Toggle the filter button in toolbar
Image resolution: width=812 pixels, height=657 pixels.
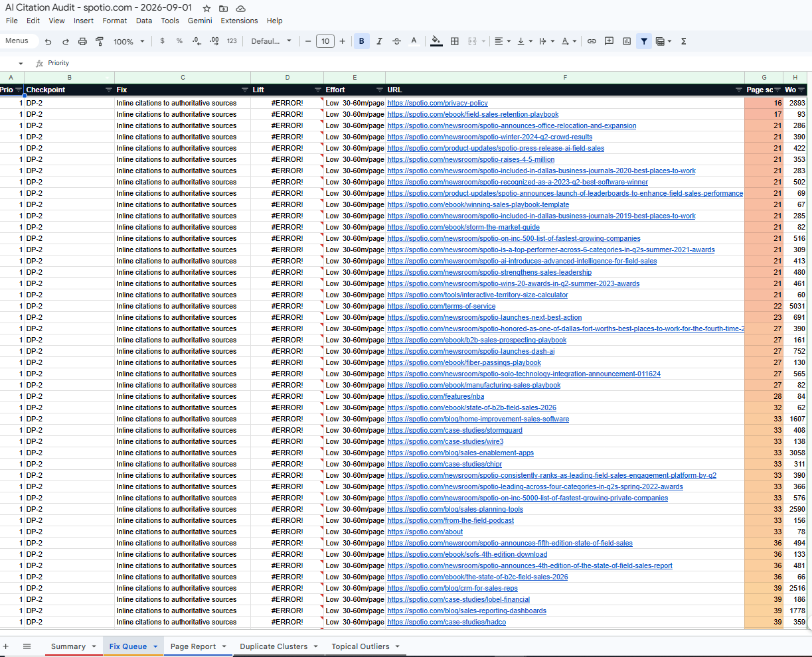(644, 41)
